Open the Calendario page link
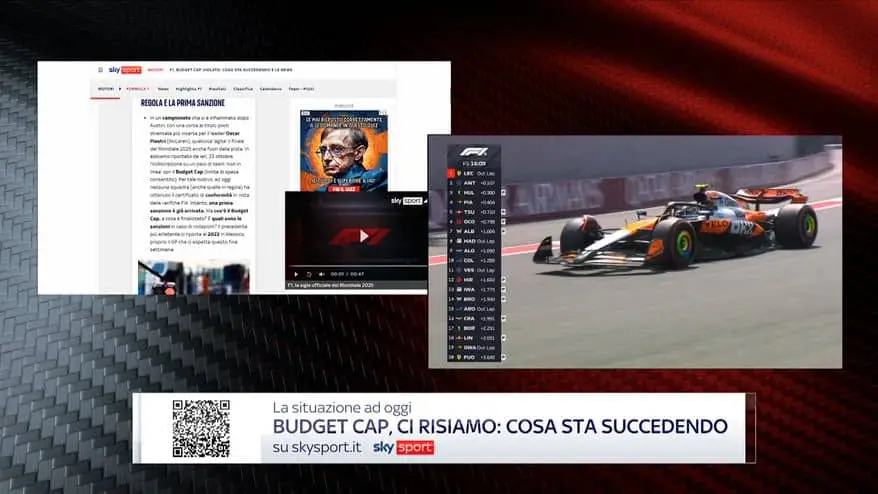The height and width of the screenshot is (494, 878). [x=271, y=89]
